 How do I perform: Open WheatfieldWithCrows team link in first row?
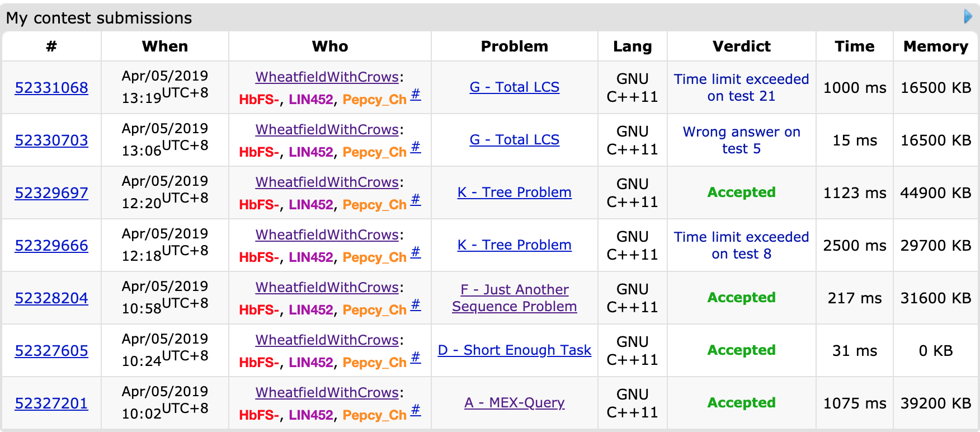tap(327, 77)
